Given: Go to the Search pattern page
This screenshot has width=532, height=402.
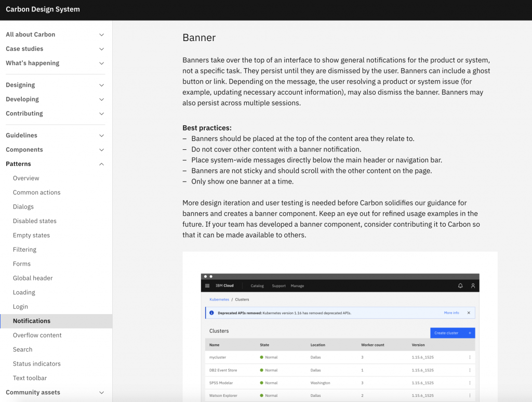Looking at the screenshot, I should pyautogui.click(x=22, y=349).
